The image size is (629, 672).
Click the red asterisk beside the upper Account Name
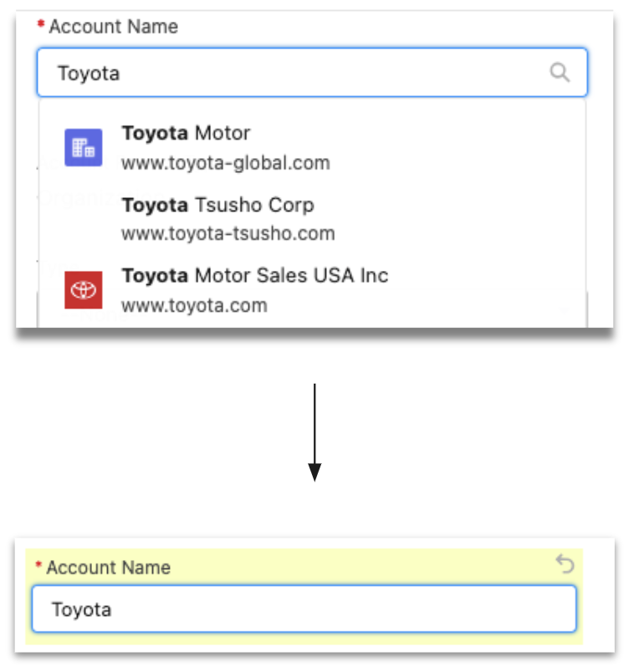[x=40, y=25]
